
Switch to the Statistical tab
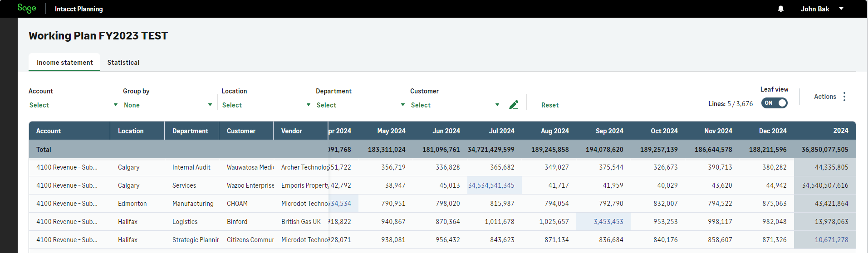[x=123, y=63]
